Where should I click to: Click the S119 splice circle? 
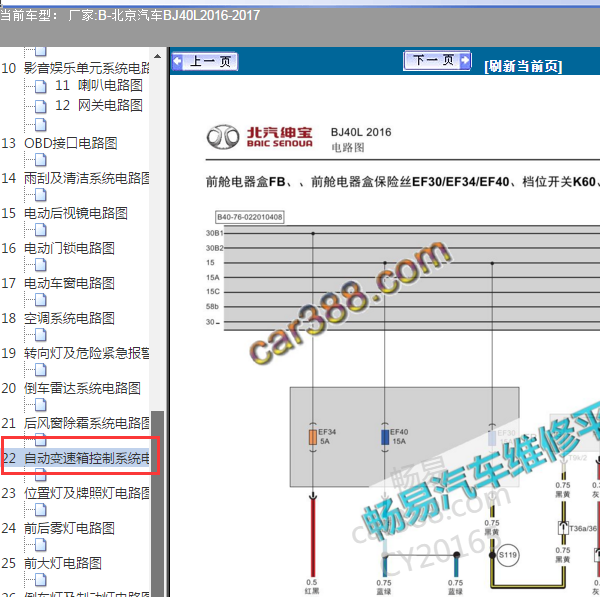tap(507, 555)
